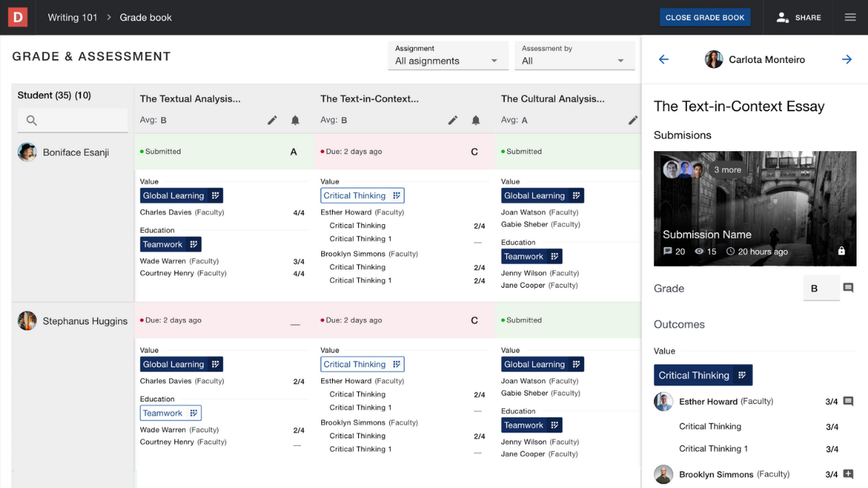This screenshot has width=868, height=488.
Task: Expand the Critical Thinking outcome selector in right panel
Action: (742, 374)
